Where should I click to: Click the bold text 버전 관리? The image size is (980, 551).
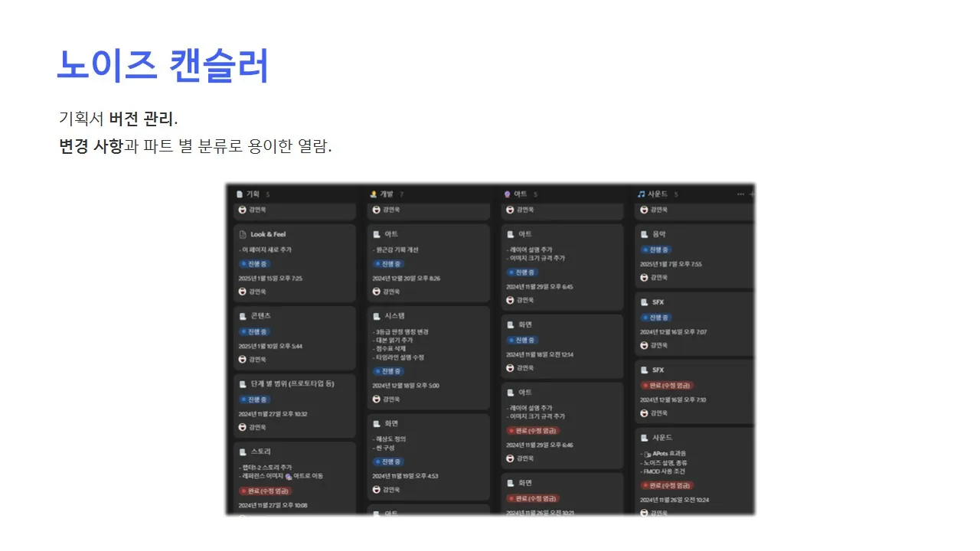pyautogui.click(x=142, y=119)
